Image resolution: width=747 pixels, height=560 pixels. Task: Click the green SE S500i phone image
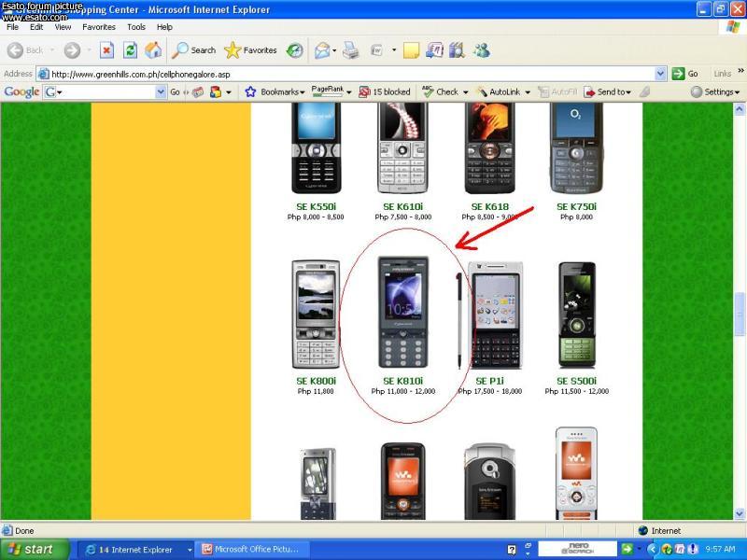tap(577, 315)
